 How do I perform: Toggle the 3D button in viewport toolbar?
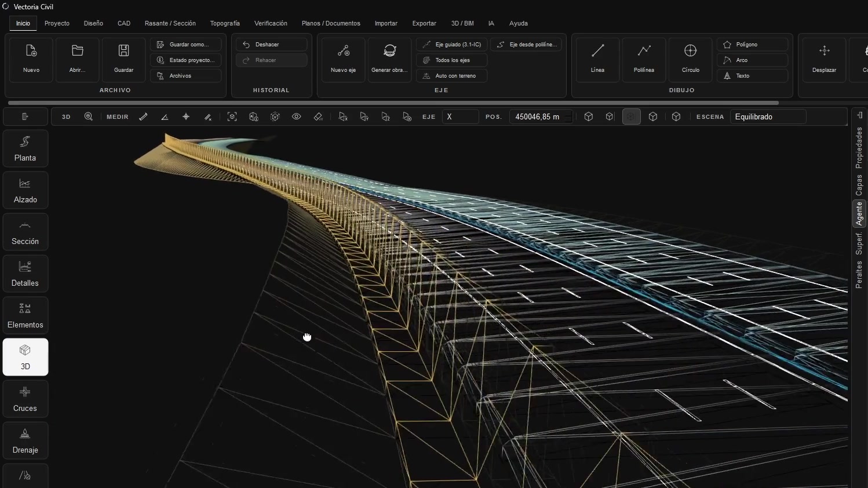[x=66, y=116]
